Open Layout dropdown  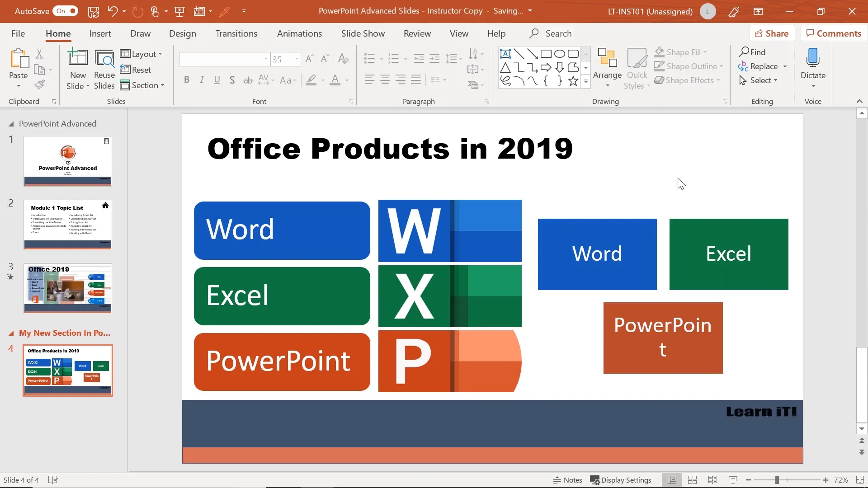pyautogui.click(x=141, y=54)
